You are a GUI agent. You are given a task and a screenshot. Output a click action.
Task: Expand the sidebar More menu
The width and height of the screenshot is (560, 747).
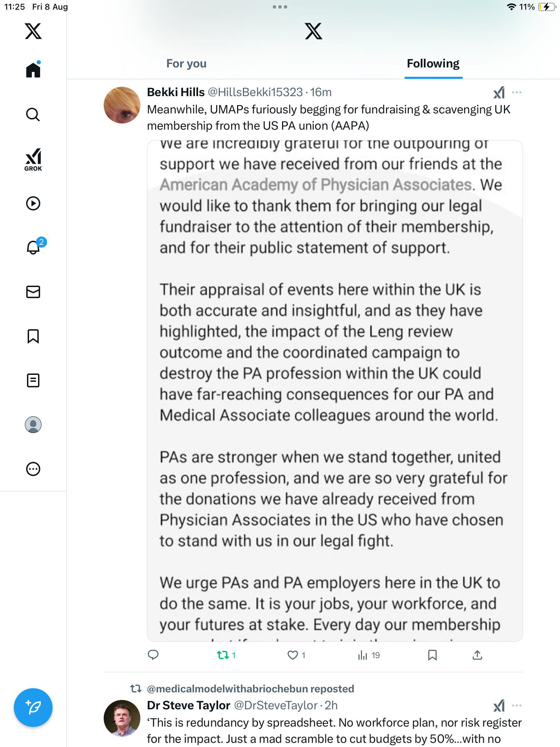pyautogui.click(x=33, y=469)
